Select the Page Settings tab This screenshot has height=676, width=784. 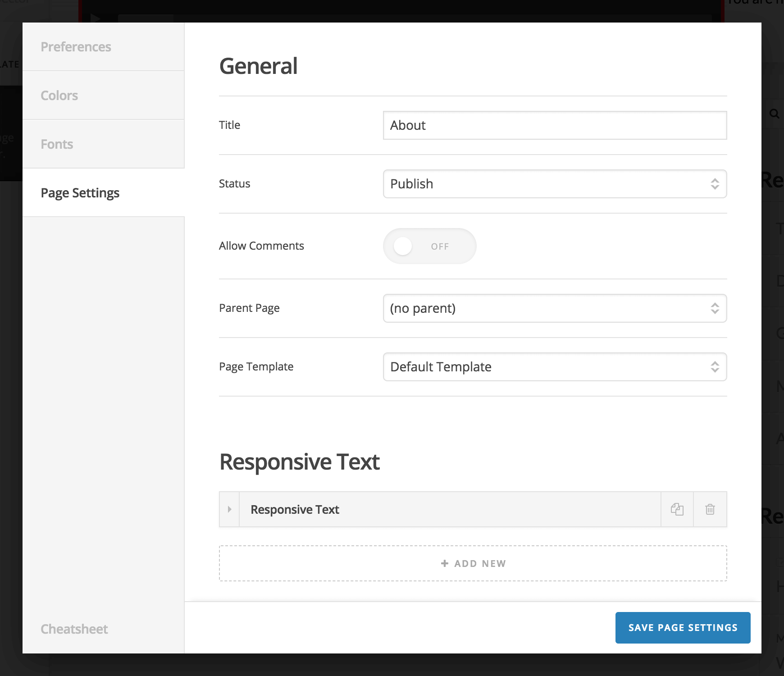tap(80, 192)
